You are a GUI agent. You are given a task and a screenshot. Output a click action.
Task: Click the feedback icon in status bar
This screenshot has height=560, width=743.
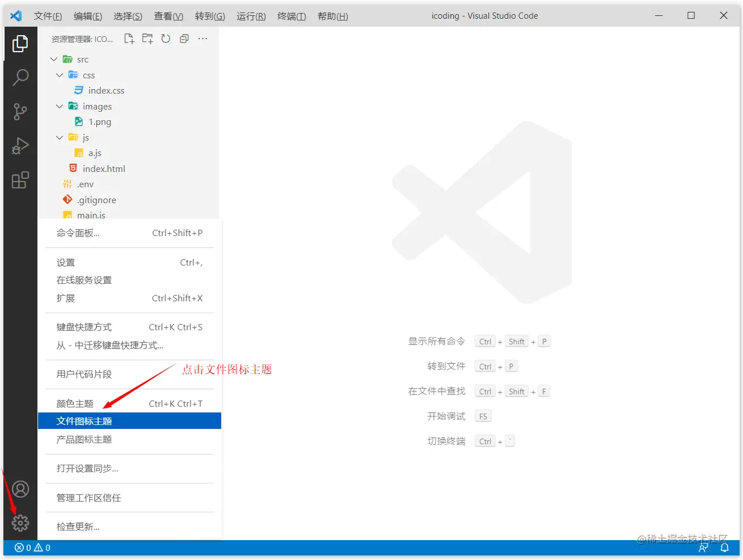[703, 548]
